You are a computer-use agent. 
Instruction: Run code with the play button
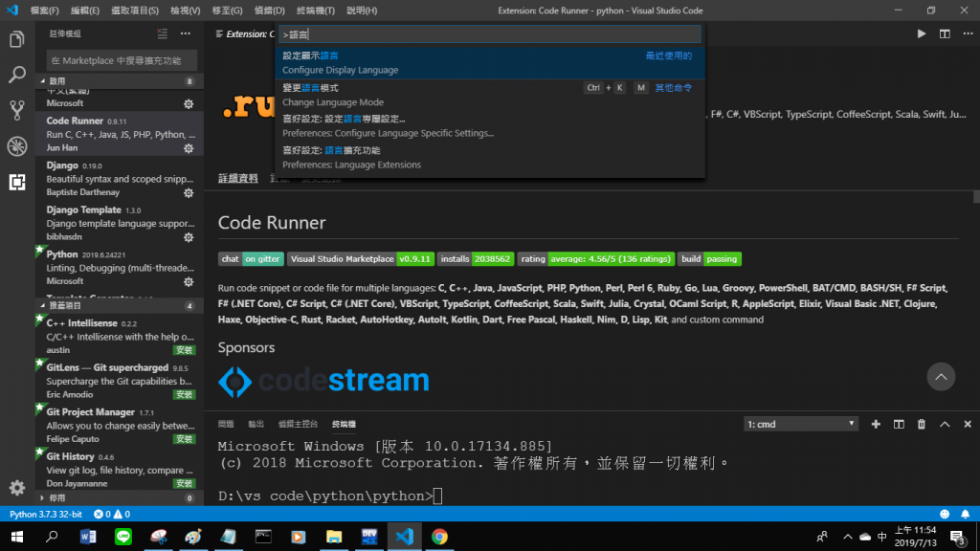coord(922,33)
